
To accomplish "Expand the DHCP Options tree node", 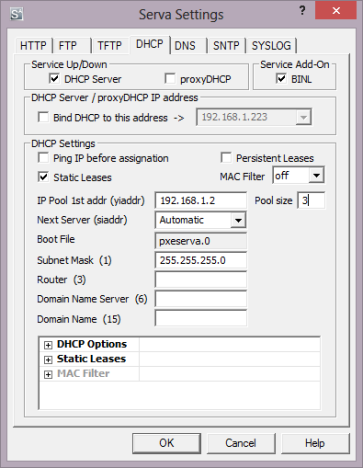I will (48, 345).
